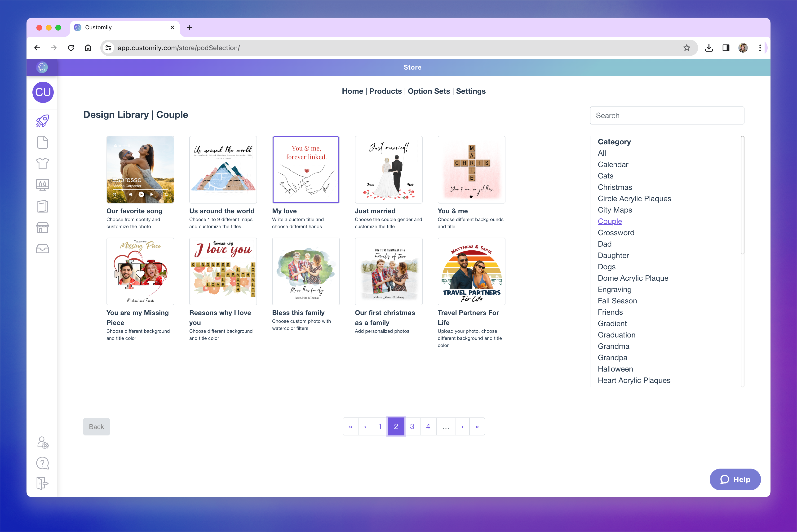
Task: Click the Back button
Action: (x=96, y=427)
